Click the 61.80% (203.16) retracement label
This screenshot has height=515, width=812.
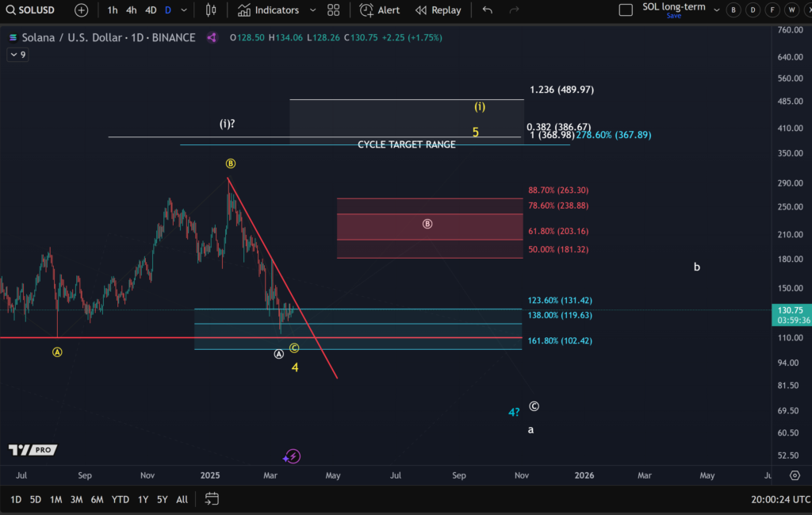pyautogui.click(x=558, y=231)
